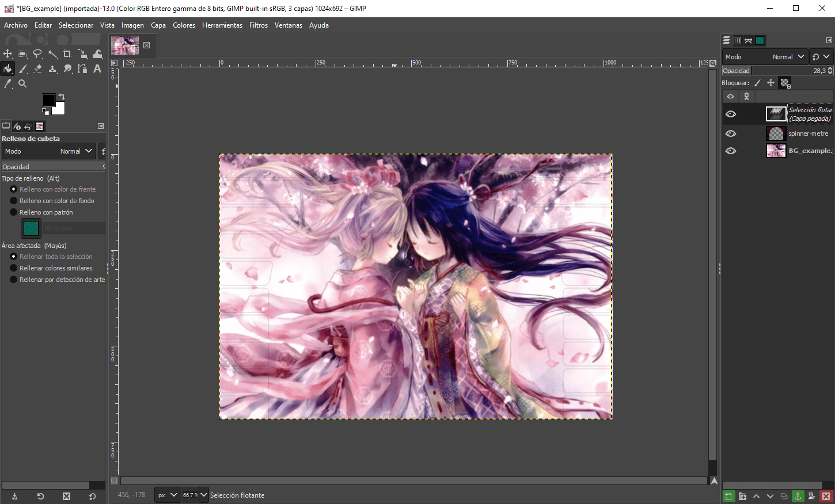The image size is (835, 504).
Task: Switch to the Channels tab
Action: click(x=737, y=40)
